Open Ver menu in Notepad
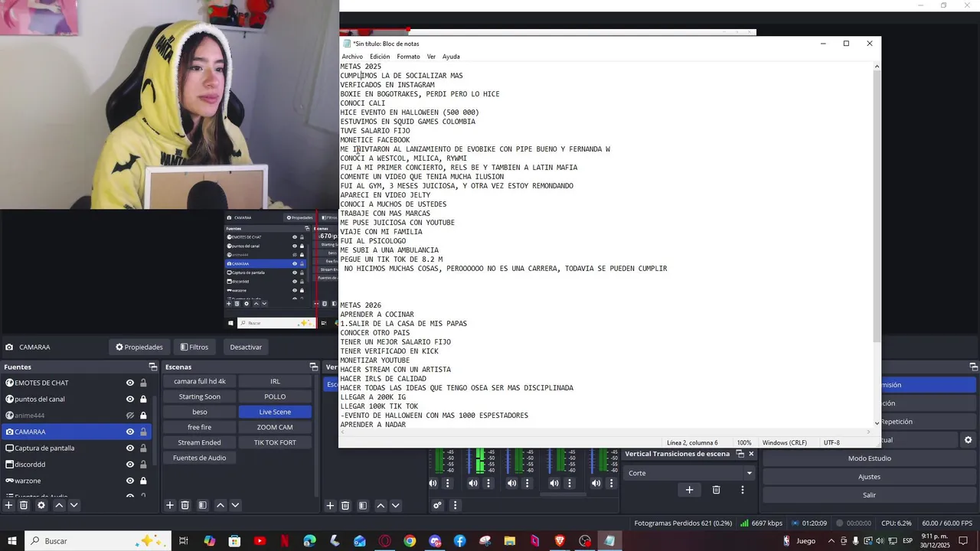 (x=431, y=57)
